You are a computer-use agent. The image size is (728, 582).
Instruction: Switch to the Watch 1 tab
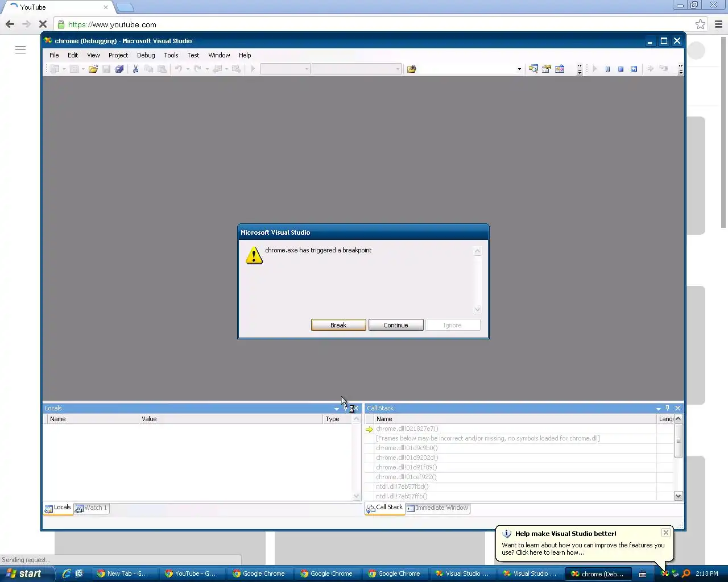(91, 508)
